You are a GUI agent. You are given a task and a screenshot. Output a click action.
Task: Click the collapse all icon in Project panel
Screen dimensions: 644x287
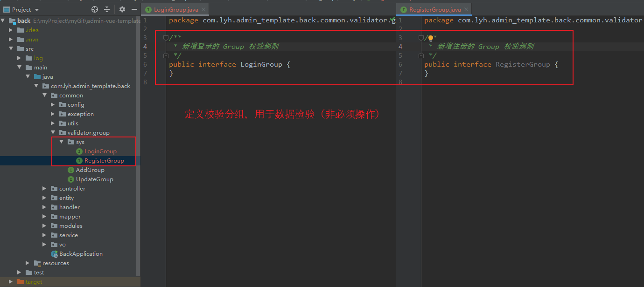tap(107, 9)
